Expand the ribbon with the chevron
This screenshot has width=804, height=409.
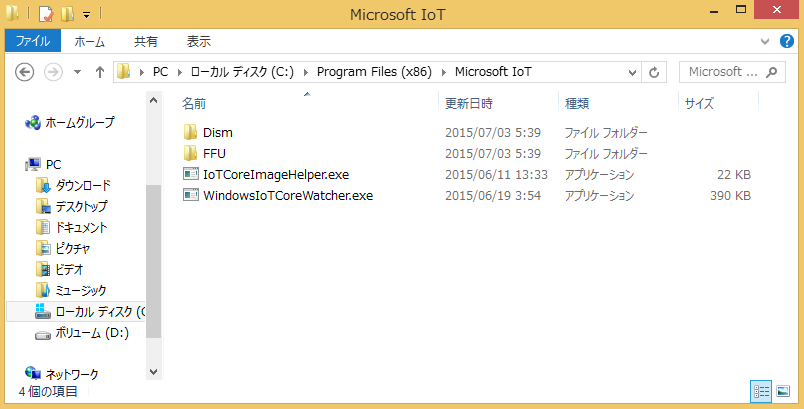click(765, 42)
